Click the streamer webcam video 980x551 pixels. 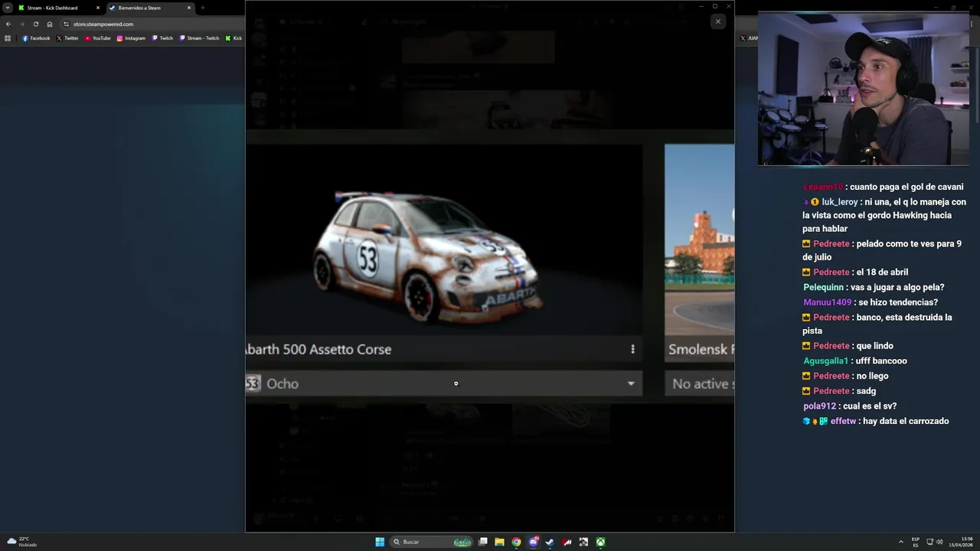click(864, 89)
